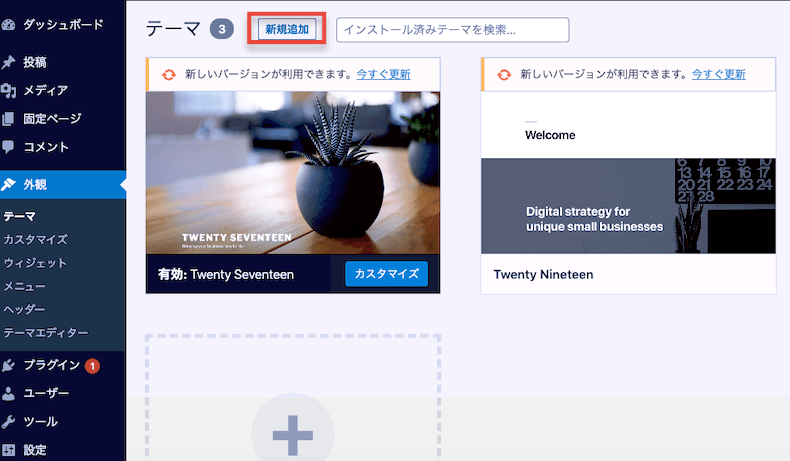Click the pin icon next to 投稿

pyautogui.click(x=8, y=62)
